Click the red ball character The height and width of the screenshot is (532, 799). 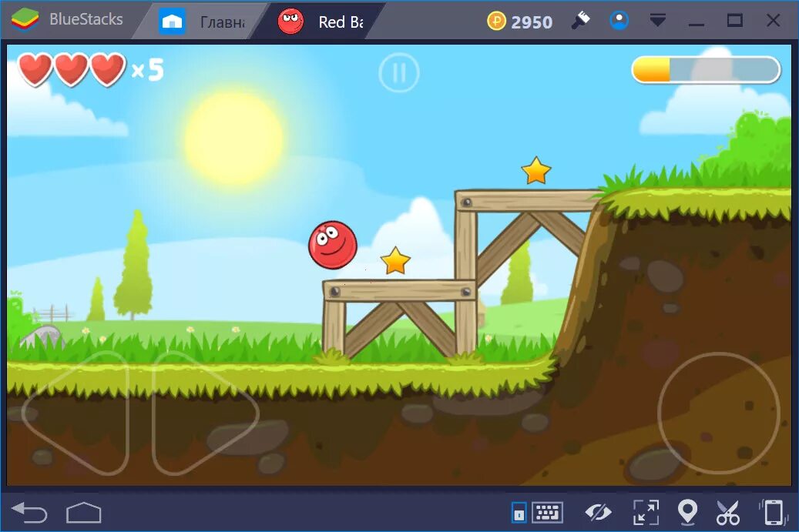[x=333, y=245]
